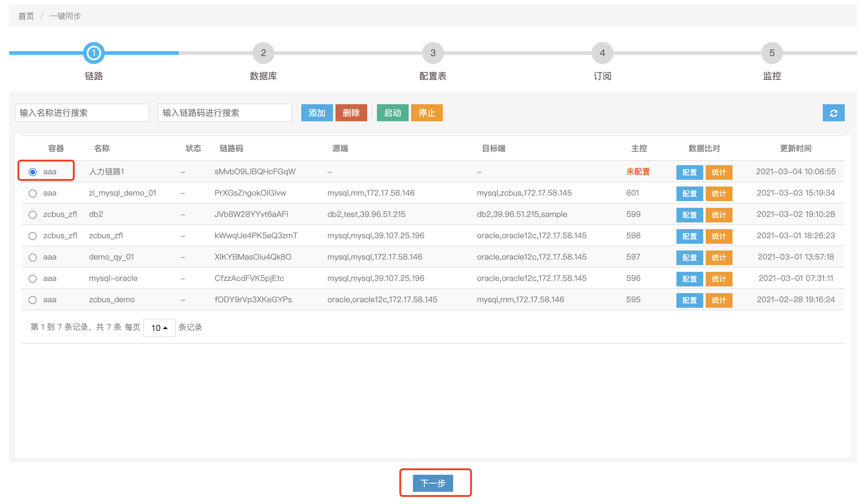Click step 1 链路 circle
This screenshot has height=504, width=860.
tap(94, 53)
